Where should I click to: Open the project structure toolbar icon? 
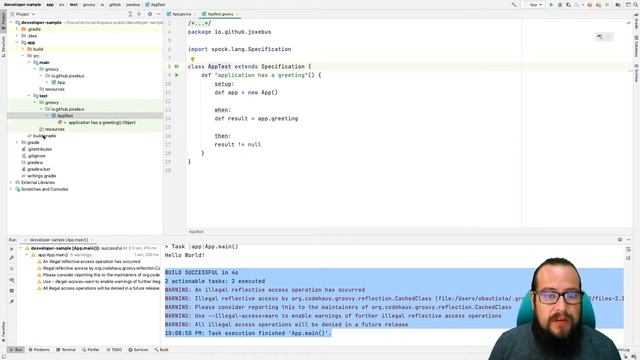tap(618, 5)
